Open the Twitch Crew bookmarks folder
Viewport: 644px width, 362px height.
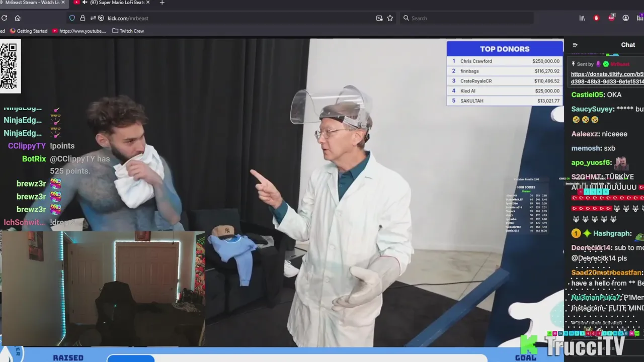coord(128,31)
